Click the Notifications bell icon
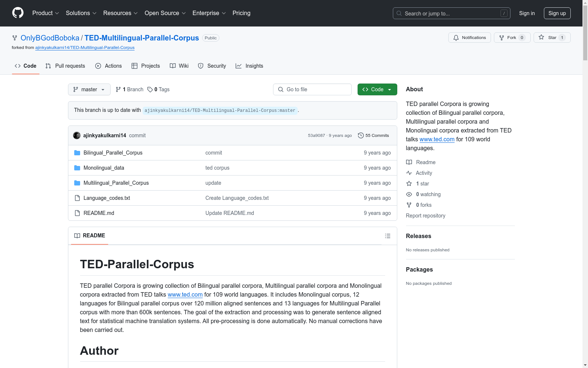Image resolution: width=588 pixels, height=368 pixels. 456,38
